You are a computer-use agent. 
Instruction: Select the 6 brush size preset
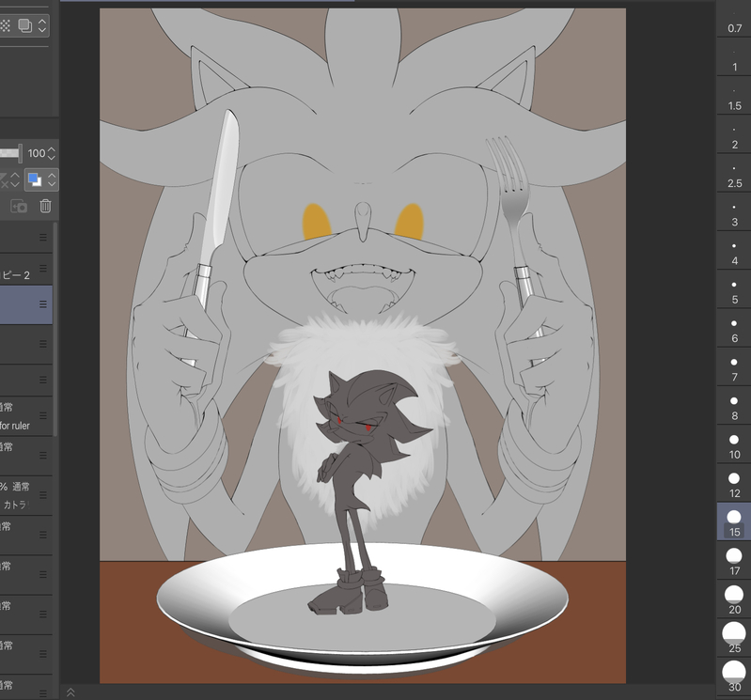coord(734,329)
